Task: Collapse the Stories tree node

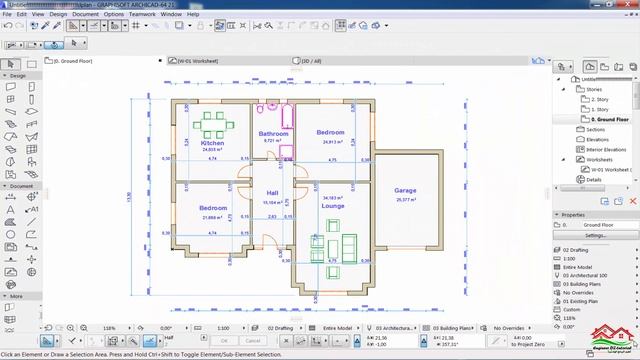Action: [x=564, y=89]
